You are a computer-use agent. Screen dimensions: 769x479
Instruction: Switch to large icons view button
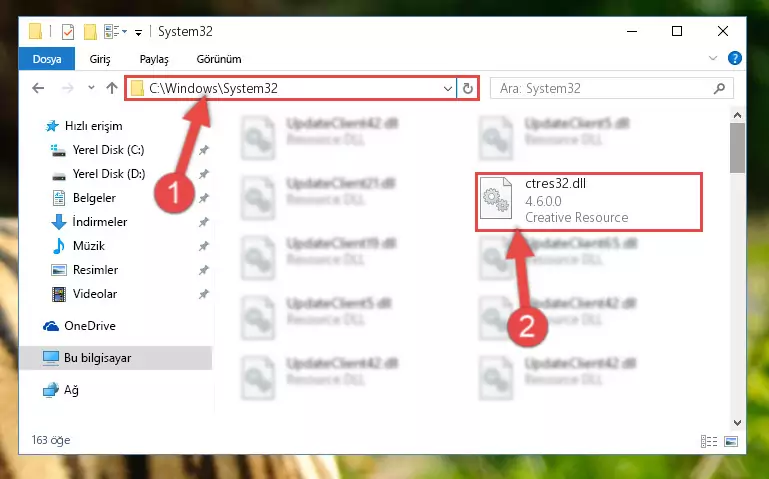731,441
